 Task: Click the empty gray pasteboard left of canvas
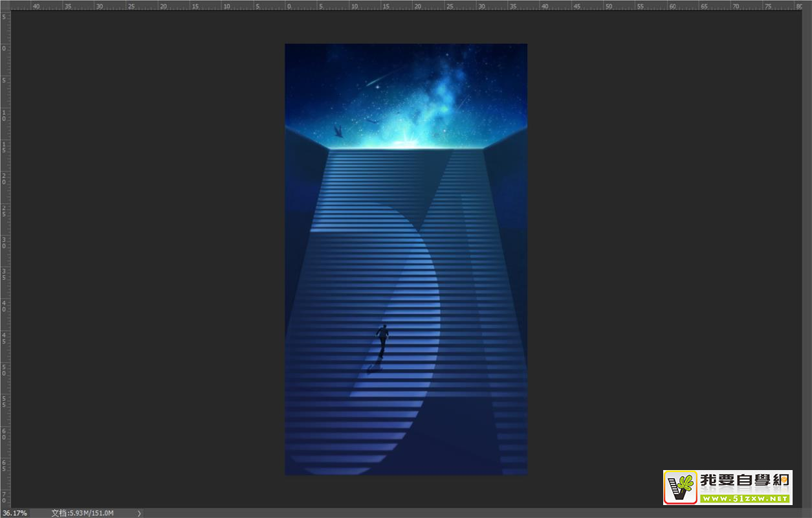click(x=149, y=259)
